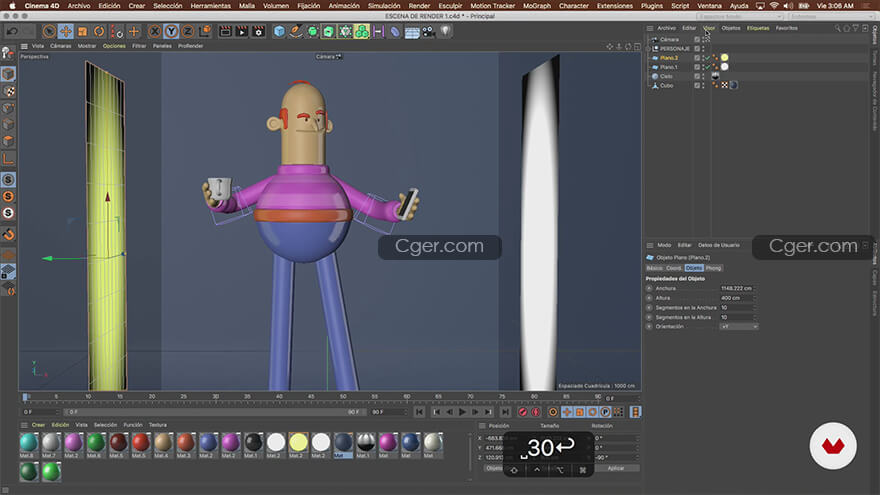Click the home icon in Object Manager
Image resolution: width=880 pixels, height=495 pixels.
pyautogui.click(x=846, y=28)
